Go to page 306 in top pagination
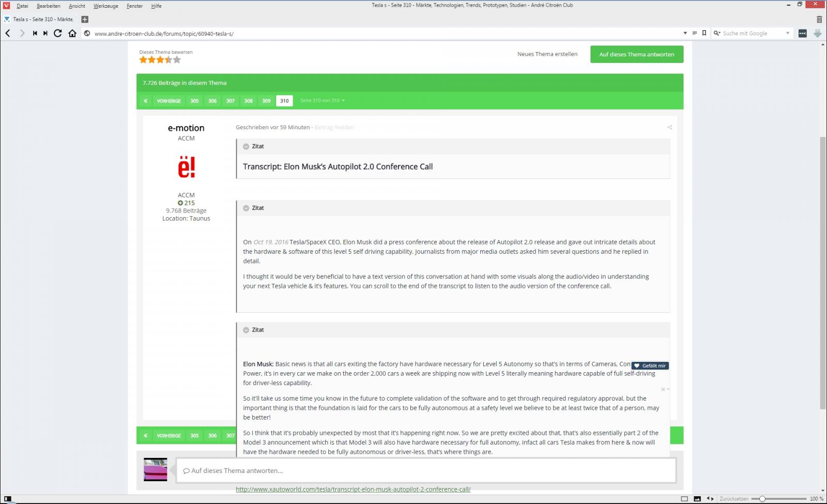 212,101
